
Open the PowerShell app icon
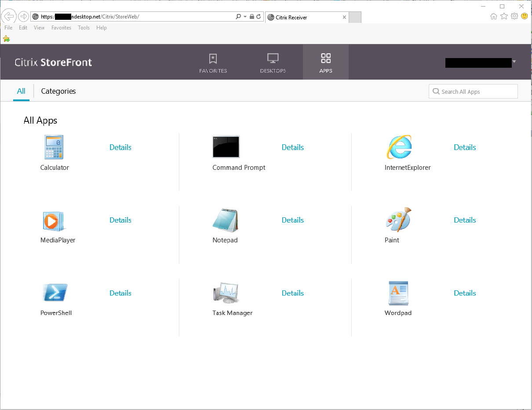[55, 293]
